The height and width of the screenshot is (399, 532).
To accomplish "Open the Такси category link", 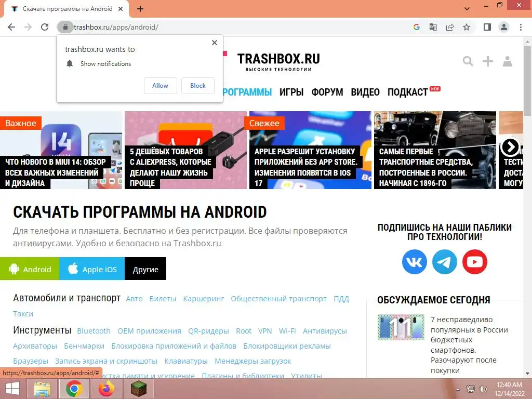I will click(23, 314).
